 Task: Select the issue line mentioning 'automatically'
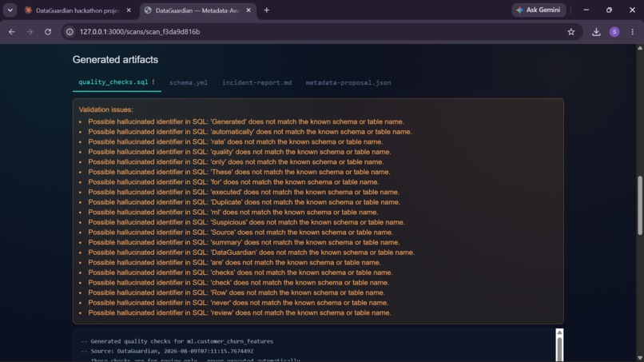[250, 132]
